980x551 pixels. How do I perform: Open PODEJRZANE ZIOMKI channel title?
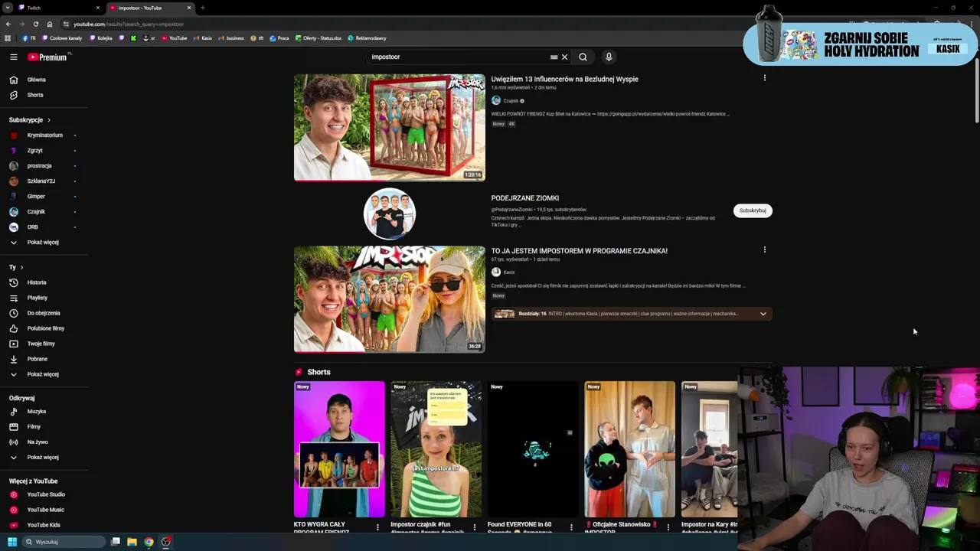point(525,198)
